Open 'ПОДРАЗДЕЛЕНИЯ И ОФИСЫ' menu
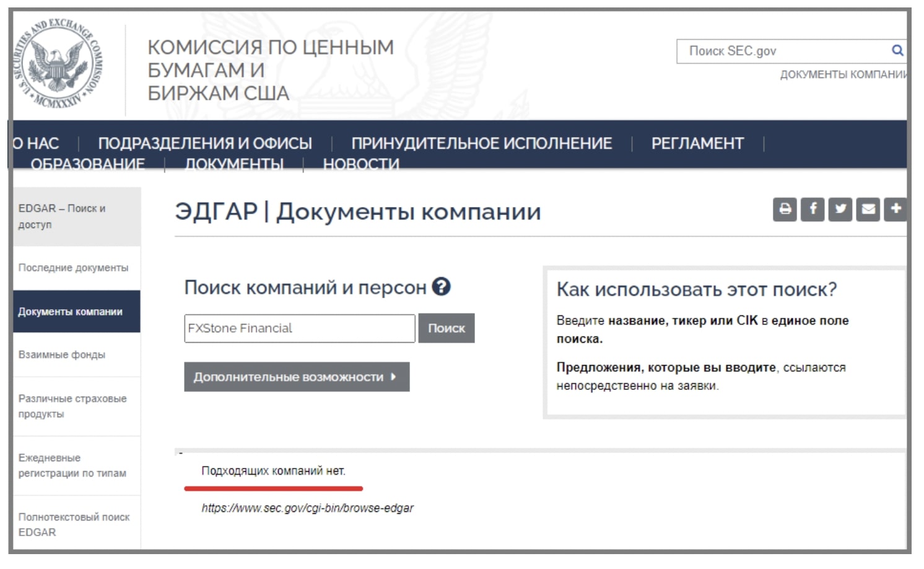924x569 pixels. pos(205,143)
